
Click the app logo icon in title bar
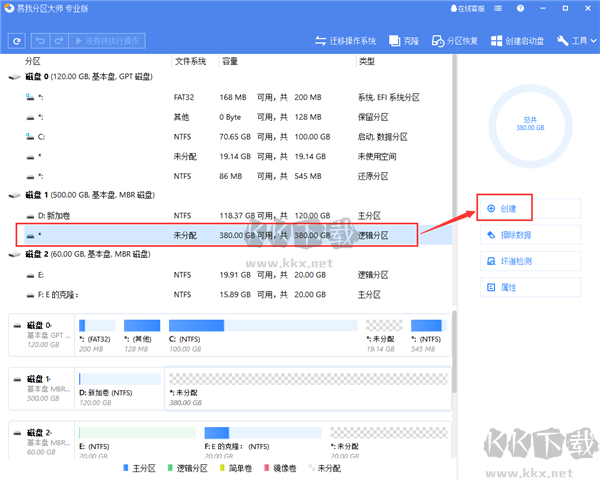tap(9, 8)
